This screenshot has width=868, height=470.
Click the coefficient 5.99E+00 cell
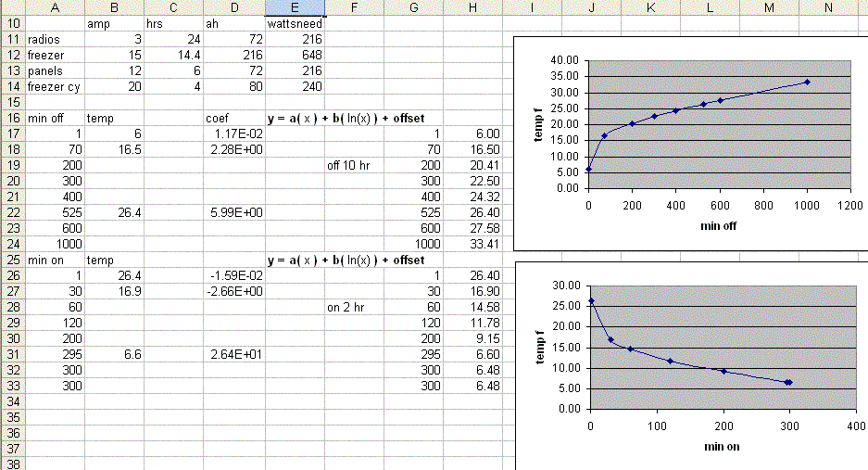pos(234,212)
